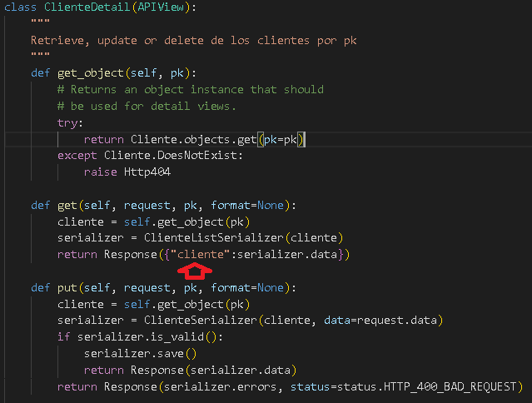Viewport: 532px width, 403px height.
Task: Click self.get_object(pk) in the put method
Action: click(187, 305)
